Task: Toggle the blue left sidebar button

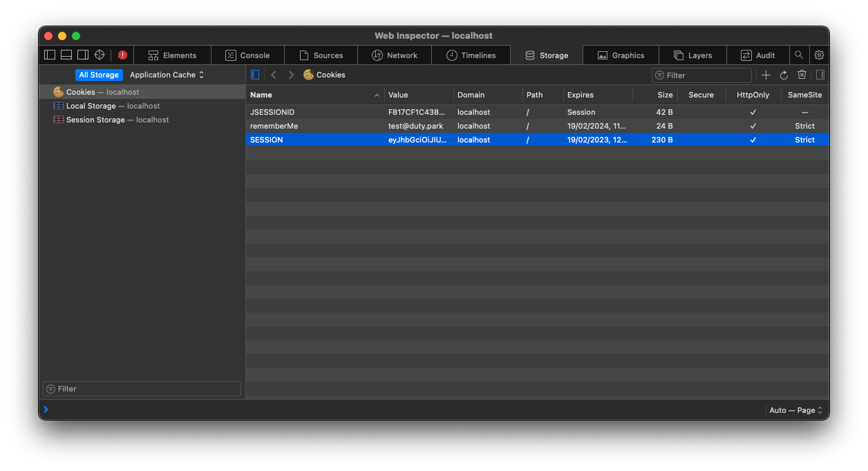Action: coord(255,75)
